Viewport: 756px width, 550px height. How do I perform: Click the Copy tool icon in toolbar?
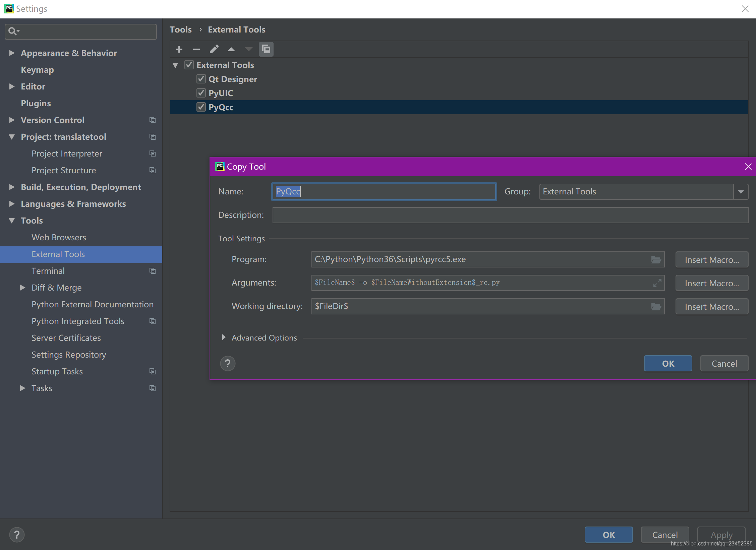(267, 49)
